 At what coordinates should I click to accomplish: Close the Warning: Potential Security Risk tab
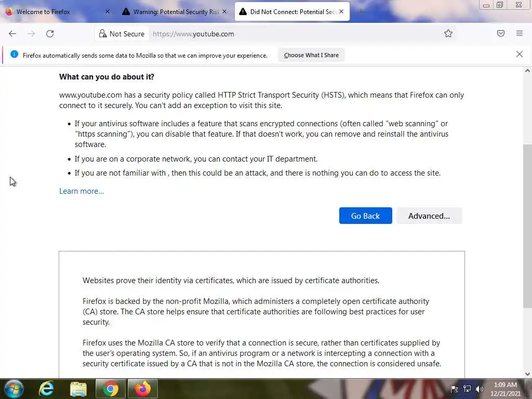click(224, 11)
